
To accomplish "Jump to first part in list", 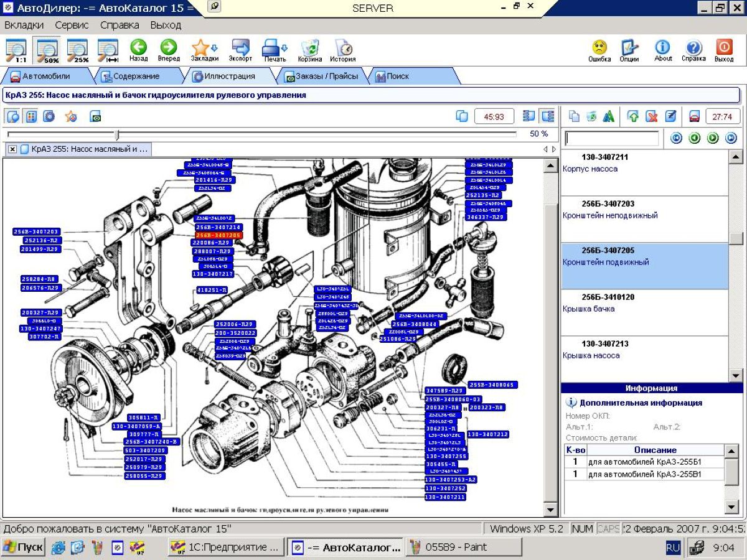I will (x=676, y=138).
